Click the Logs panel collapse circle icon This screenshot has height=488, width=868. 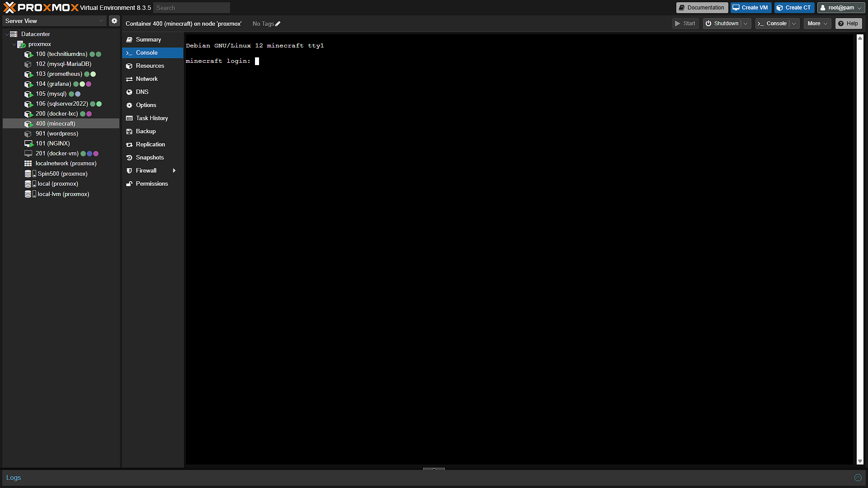[x=858, y=478]
